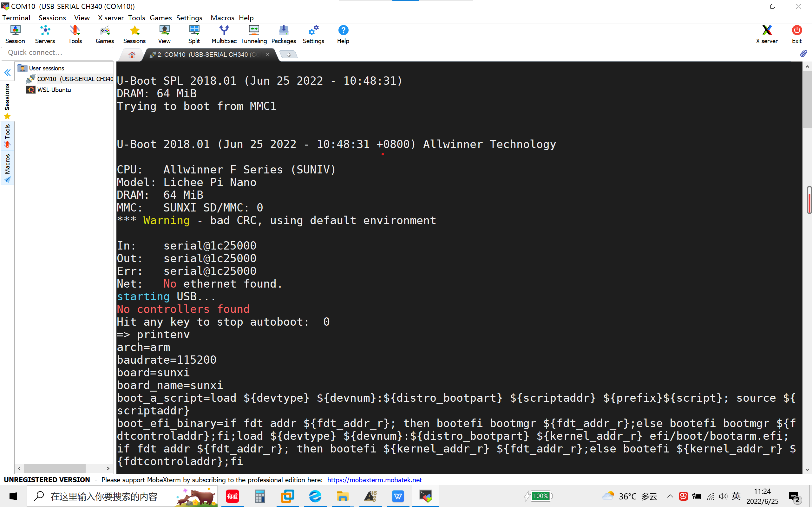
Task: Open the mobaxterm.mobatek.net link
Action: tap(374, 480)
